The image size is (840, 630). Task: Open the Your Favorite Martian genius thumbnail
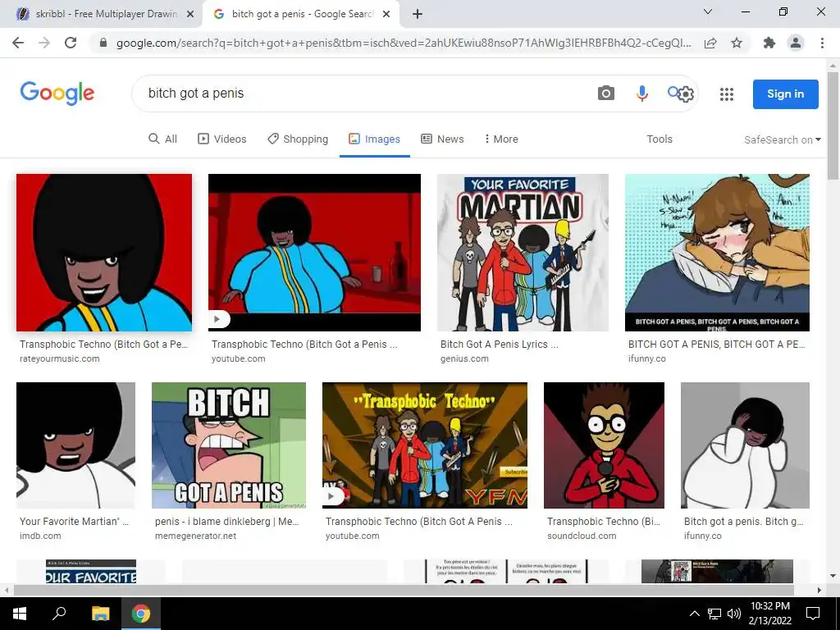click(x=523, y=253)
